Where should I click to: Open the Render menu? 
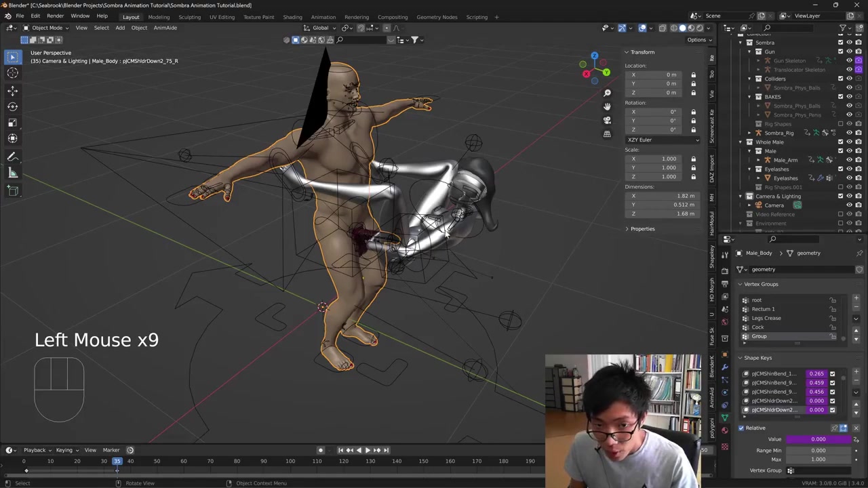coord(55,16)
